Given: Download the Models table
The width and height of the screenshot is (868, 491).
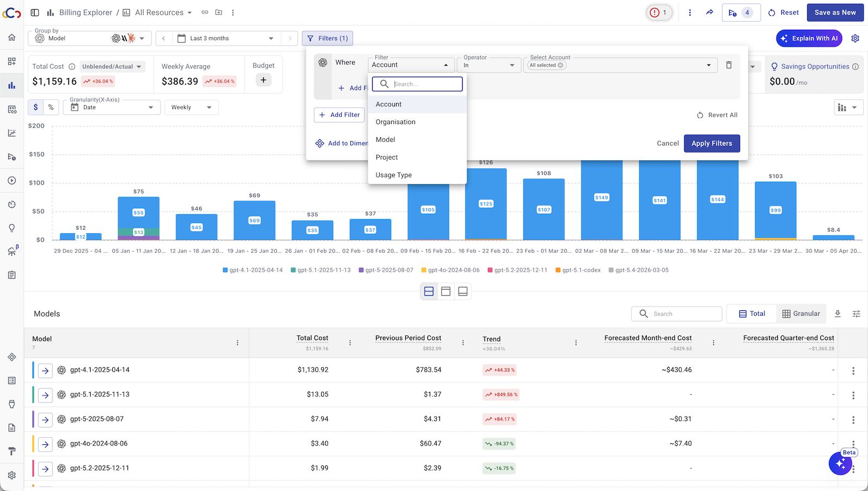Looking at the screenshot, I should [838, 314].
